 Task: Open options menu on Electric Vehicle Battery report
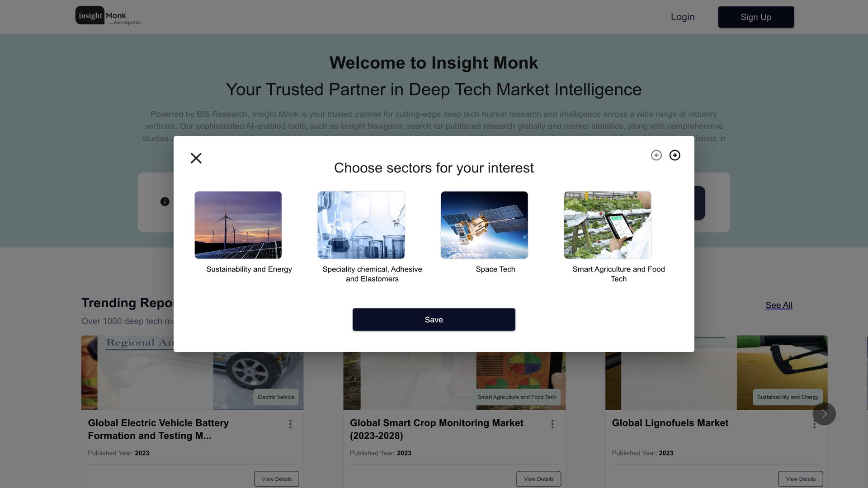click(290, 424)
